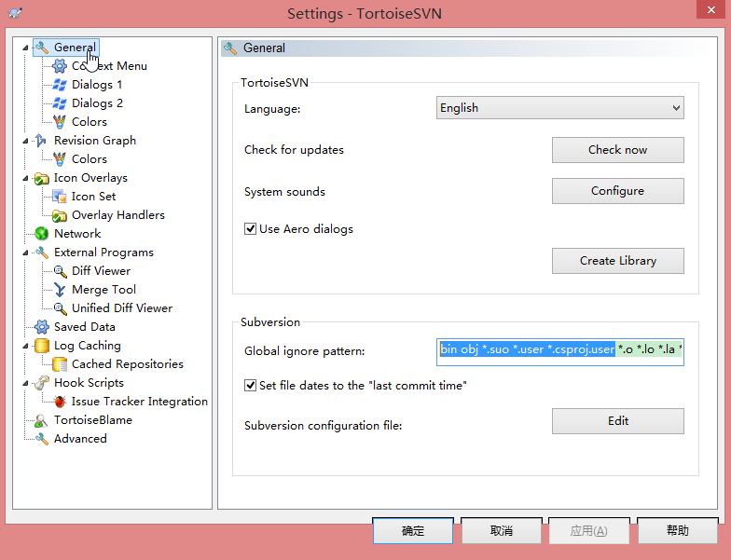Select the Merge Tool page
The image size is (731, 560).
(104, 290)
